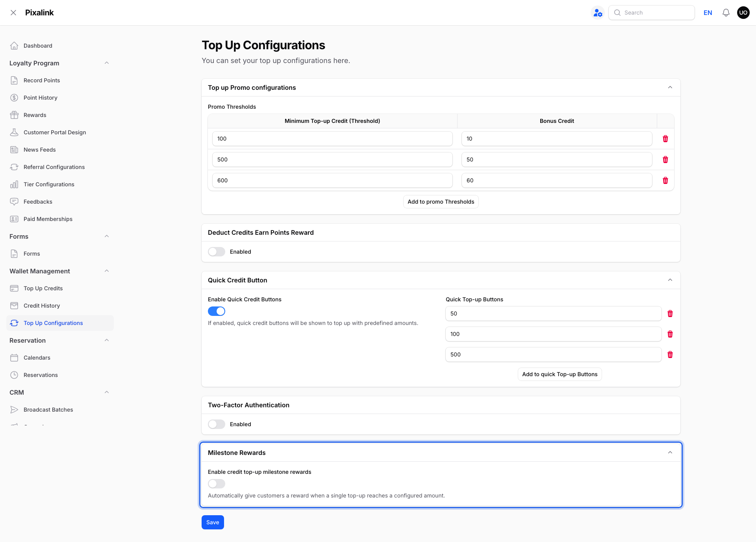Collapse the Reservation sidebar section
This screenshot has width=756, height=542.
[x=107, y=340]
